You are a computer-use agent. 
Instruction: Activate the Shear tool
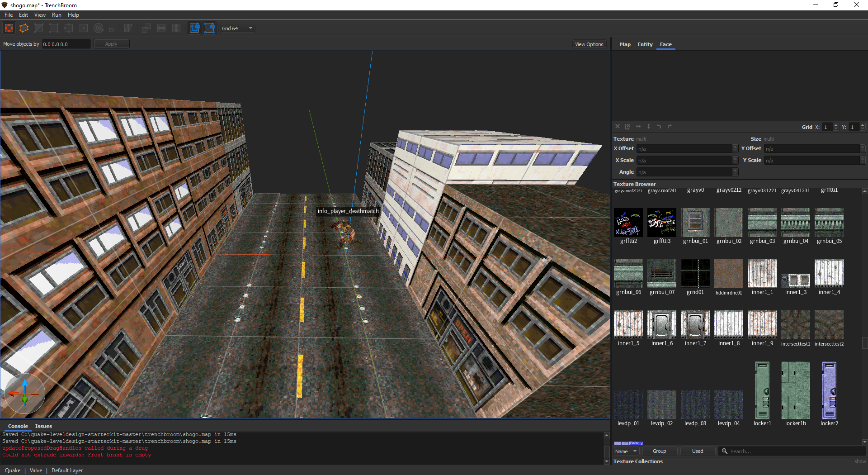(128, 28)
